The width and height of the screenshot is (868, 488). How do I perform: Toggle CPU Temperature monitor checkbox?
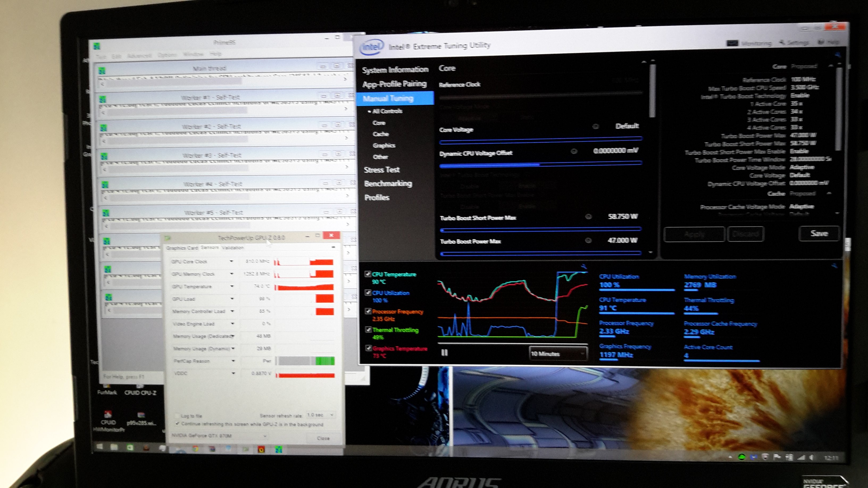[x=368, y=274]
